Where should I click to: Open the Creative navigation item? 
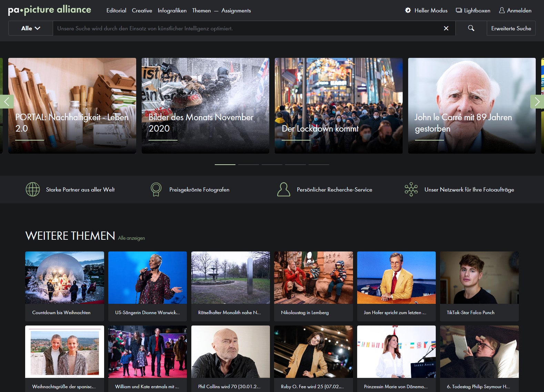pos(142,11)
